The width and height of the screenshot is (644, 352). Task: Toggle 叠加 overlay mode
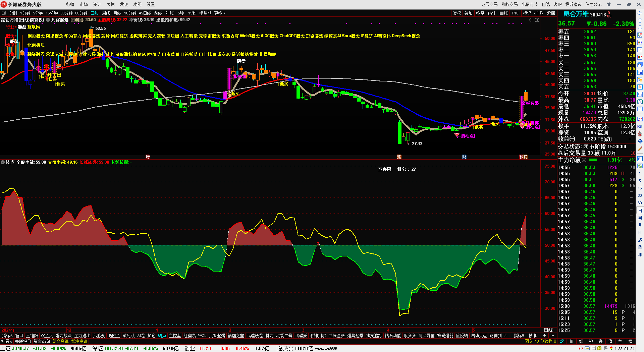tap(468, 13)
